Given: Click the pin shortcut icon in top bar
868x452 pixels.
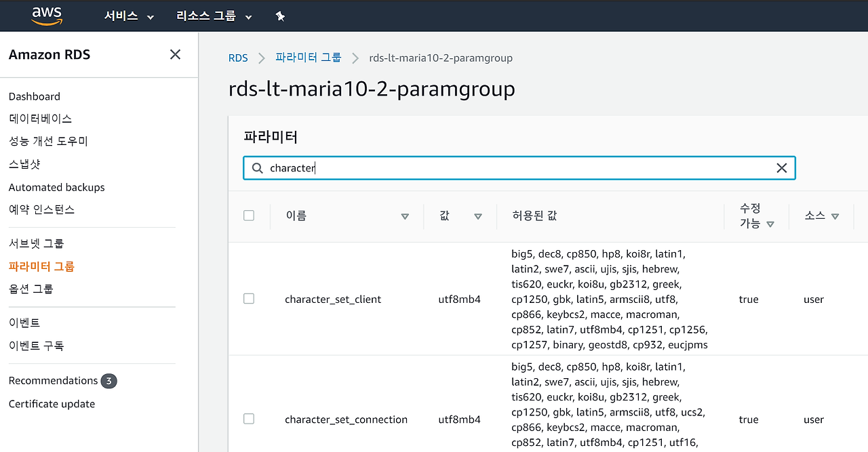Looking at the screenshot, I should [x=280, y=16].
